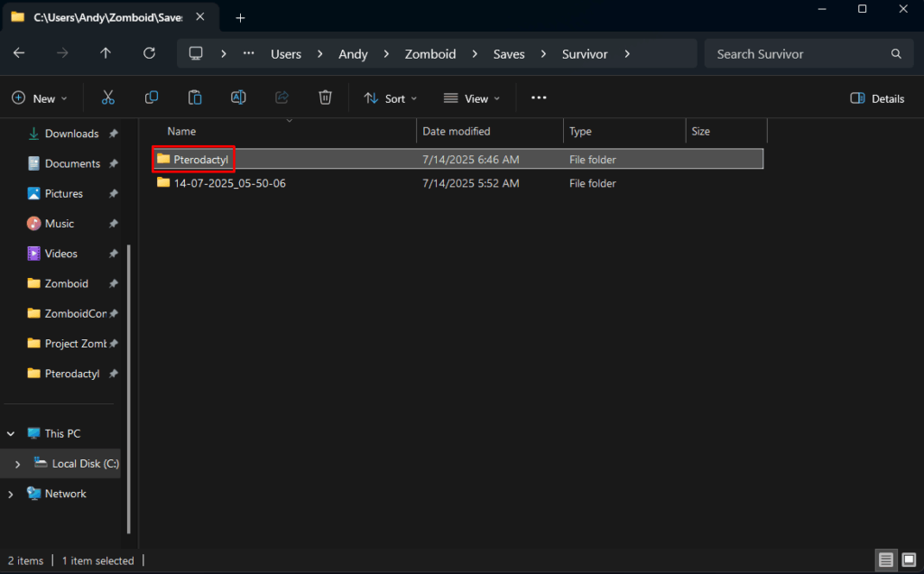Switch to large thumbnails view icon in status bar
The width and height of the screenshot is (924, 574).
(x=910, y=560)
